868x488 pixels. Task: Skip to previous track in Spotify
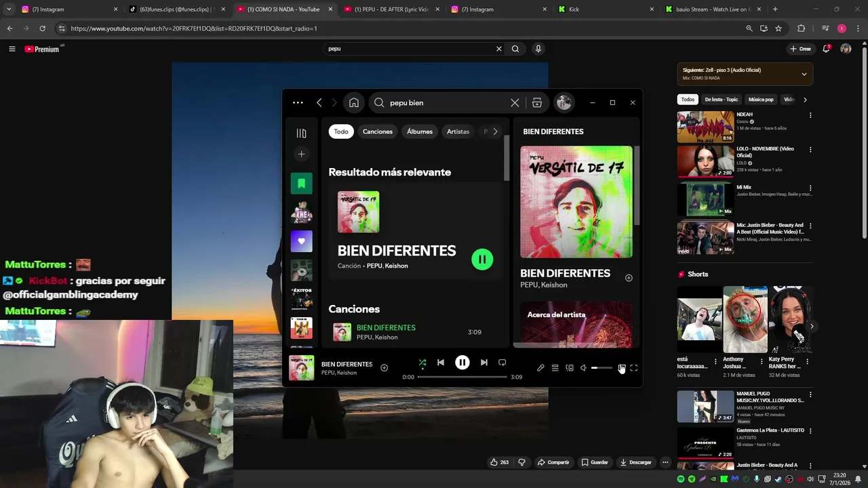pos(441,363)
